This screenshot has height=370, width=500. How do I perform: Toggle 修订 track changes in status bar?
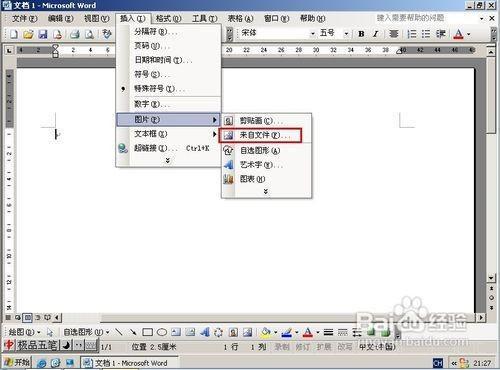click(302, 347)
